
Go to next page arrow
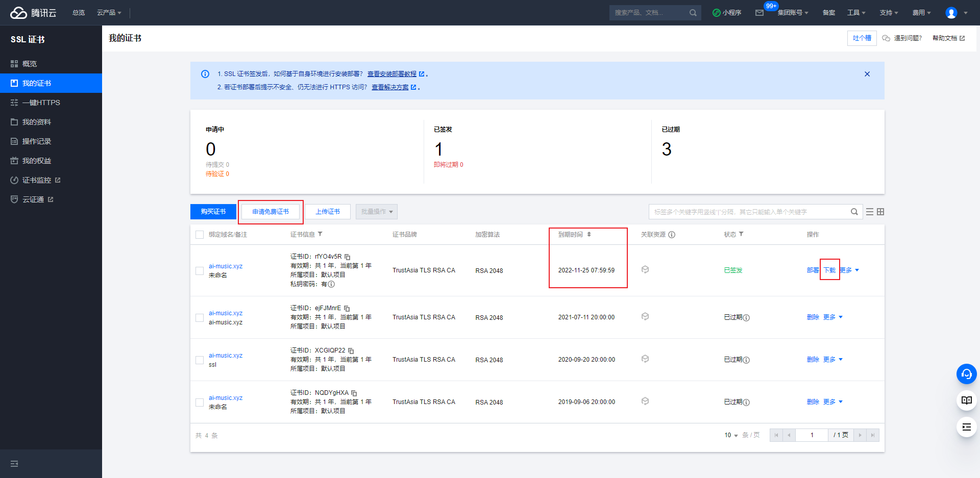tap(860, 435)
